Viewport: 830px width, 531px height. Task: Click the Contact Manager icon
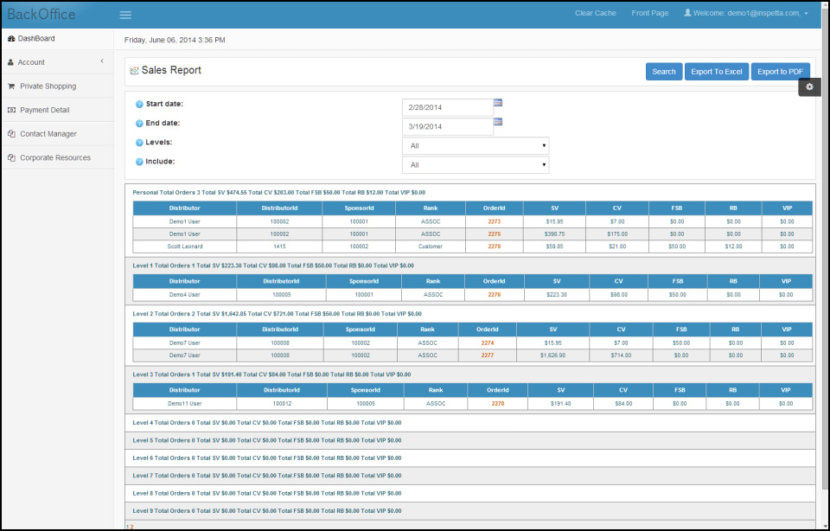[x=11, y=134]
